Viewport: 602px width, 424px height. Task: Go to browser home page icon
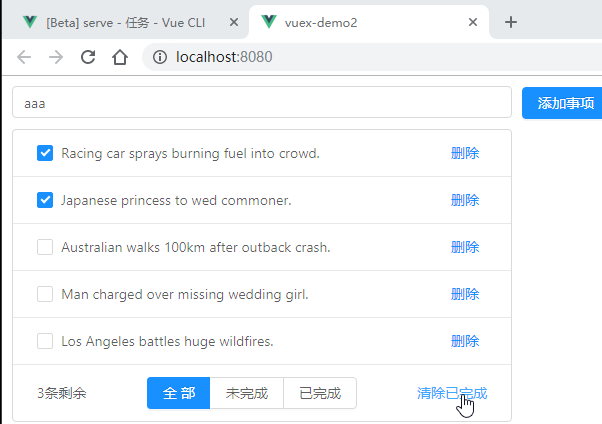tap(120, 57)
